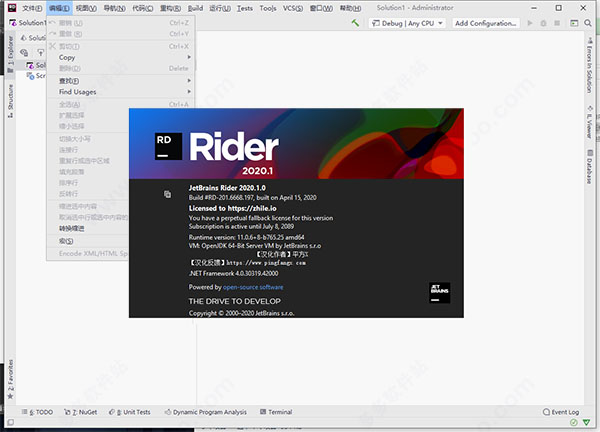Open the 视图(V) menu
The image size is (600, 432).
86,8
